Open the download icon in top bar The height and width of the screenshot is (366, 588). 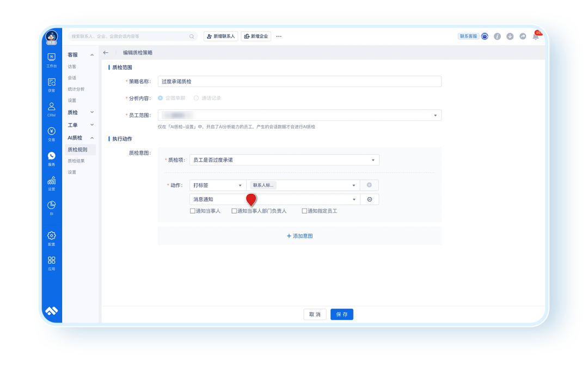click(510, 36)
